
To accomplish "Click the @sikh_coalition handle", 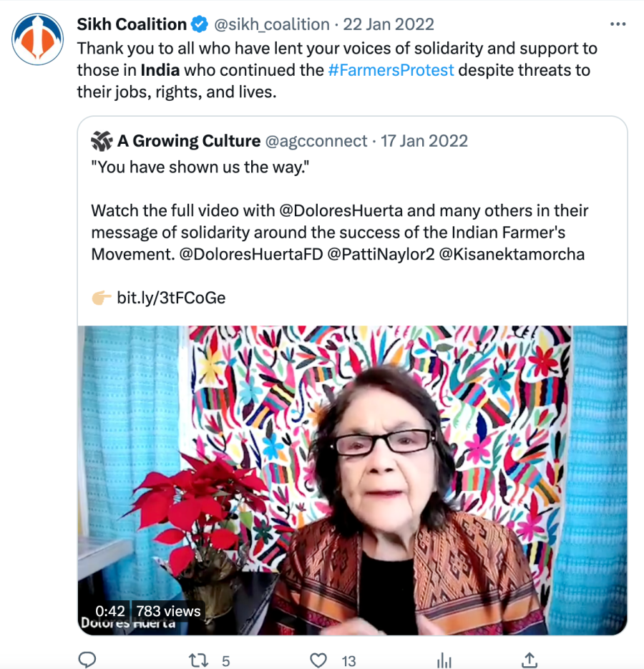I will tap(272, 24).
